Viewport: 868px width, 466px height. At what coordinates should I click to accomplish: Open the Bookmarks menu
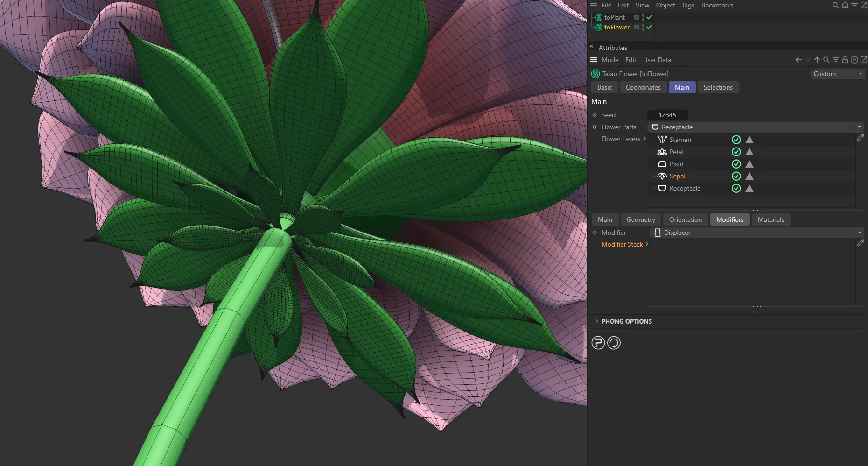coord(717,5)
